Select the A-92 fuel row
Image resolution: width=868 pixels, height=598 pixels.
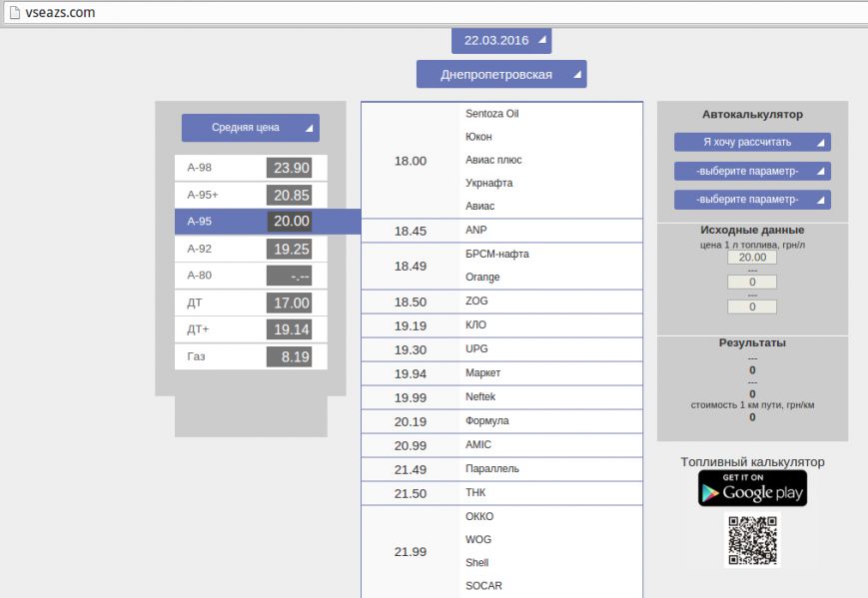point(251,249)
